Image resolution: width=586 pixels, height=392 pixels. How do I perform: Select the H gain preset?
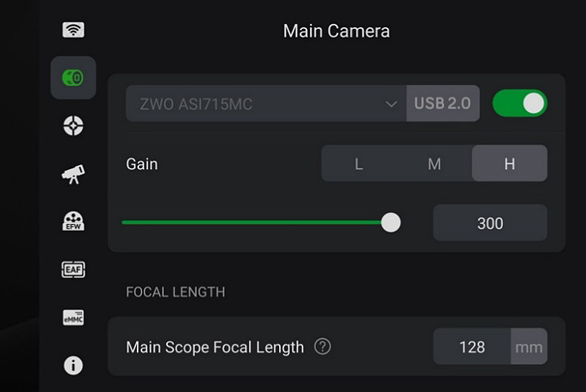510,163
